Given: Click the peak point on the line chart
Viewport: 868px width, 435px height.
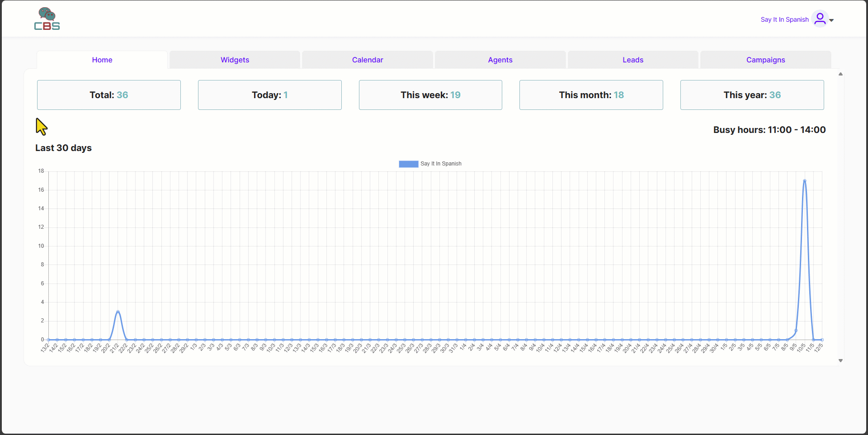Looking at the screenshot, I should 805,181.
